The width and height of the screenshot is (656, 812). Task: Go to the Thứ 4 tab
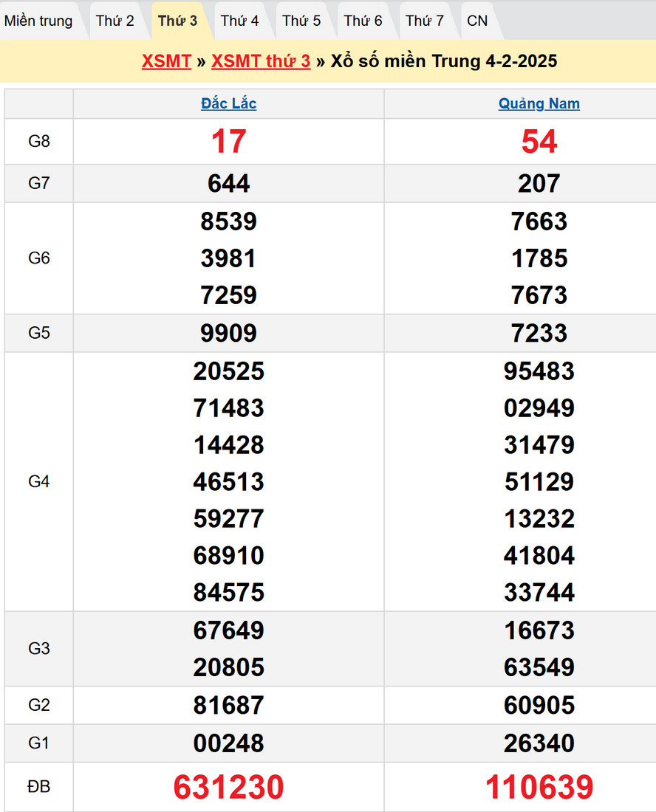pyautogui.click(x=239, y=21)
